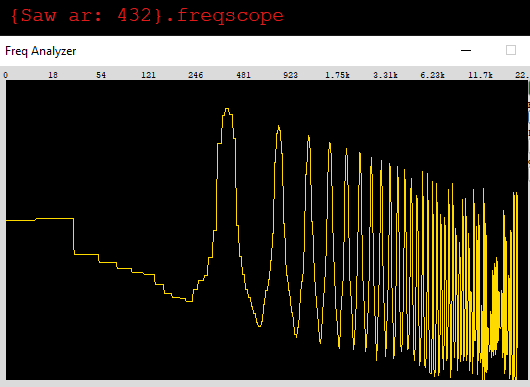Minimize the Freq Analyzer window

[x=466, y=50]
